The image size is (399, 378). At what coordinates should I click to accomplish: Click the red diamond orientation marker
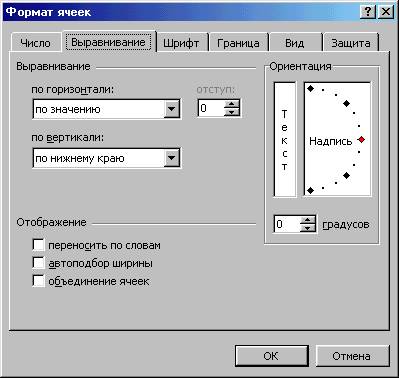point(361,140)
